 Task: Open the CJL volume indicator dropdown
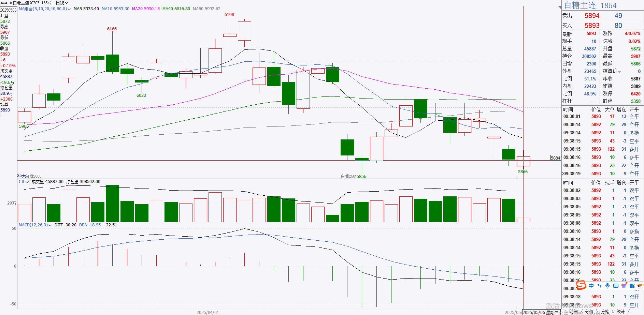24,182
